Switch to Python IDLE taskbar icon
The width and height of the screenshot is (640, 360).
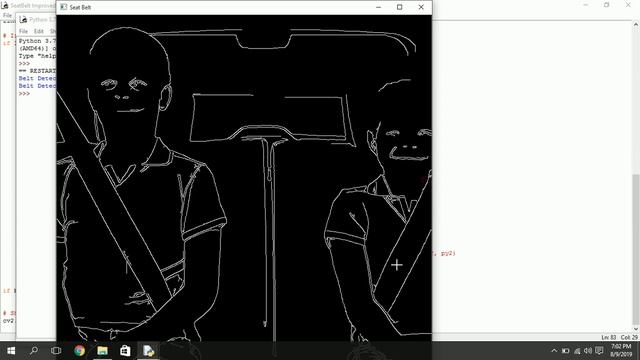point(148,351)
